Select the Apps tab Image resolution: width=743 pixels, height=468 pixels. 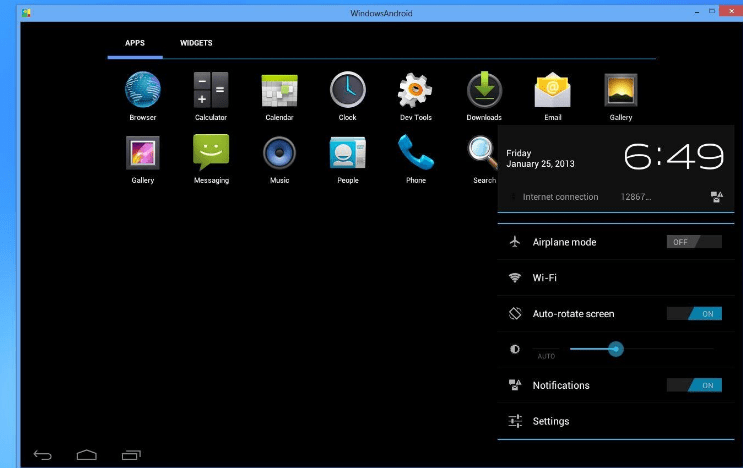click(x=135, y=43)
